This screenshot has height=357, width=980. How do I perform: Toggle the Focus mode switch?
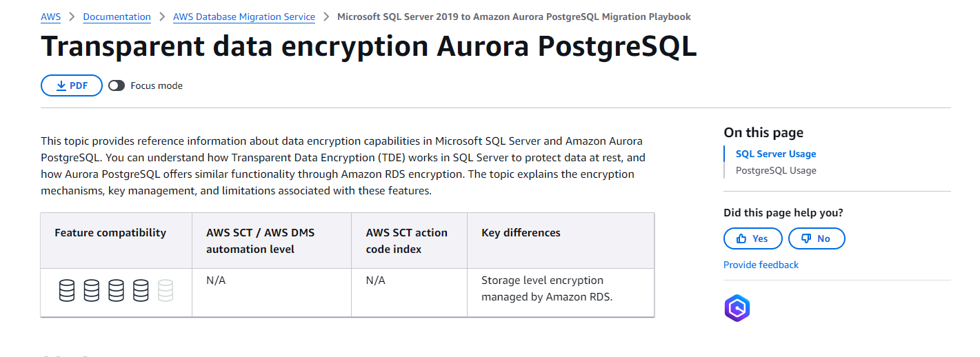pyautogui.click(x=117, y=85)
